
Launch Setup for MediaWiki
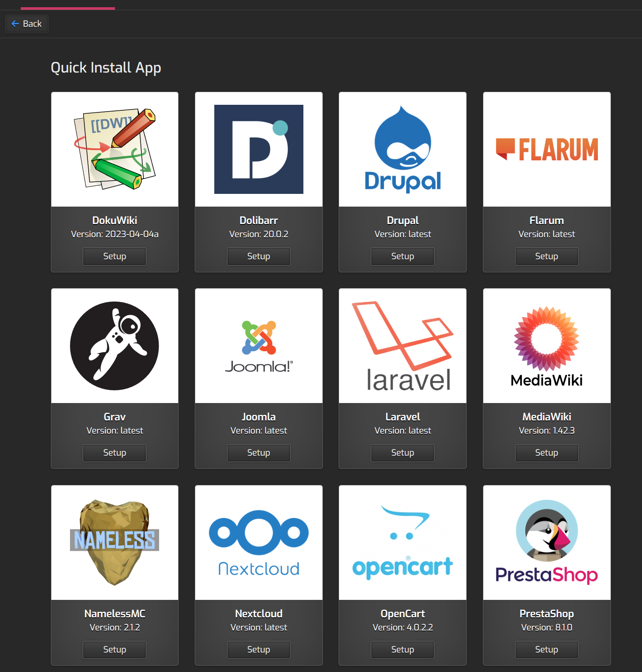pyautogui.click(x=547, y=453)
